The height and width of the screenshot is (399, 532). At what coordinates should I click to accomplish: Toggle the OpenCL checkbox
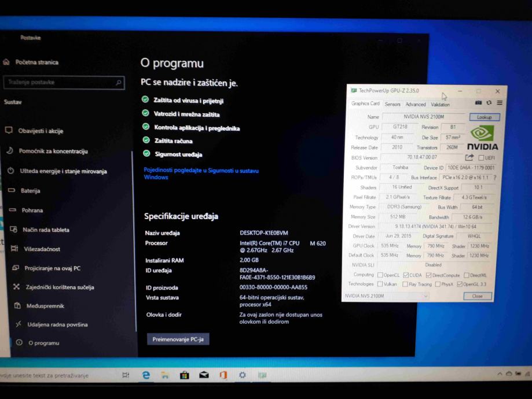click(380, 275)
